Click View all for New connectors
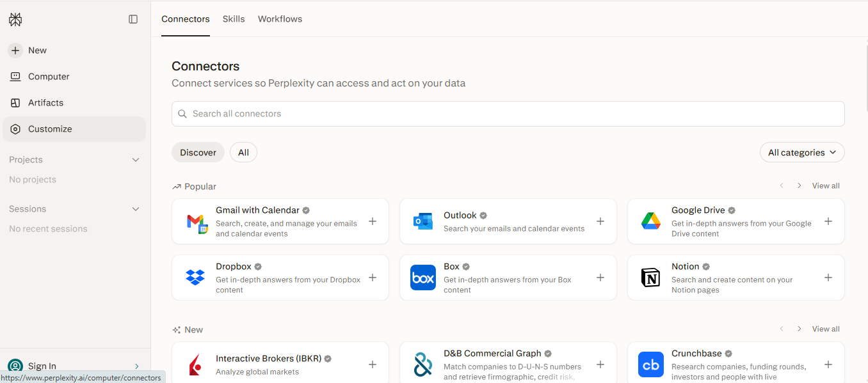Viewport: 868px width, 383px height. coord(826,329)
